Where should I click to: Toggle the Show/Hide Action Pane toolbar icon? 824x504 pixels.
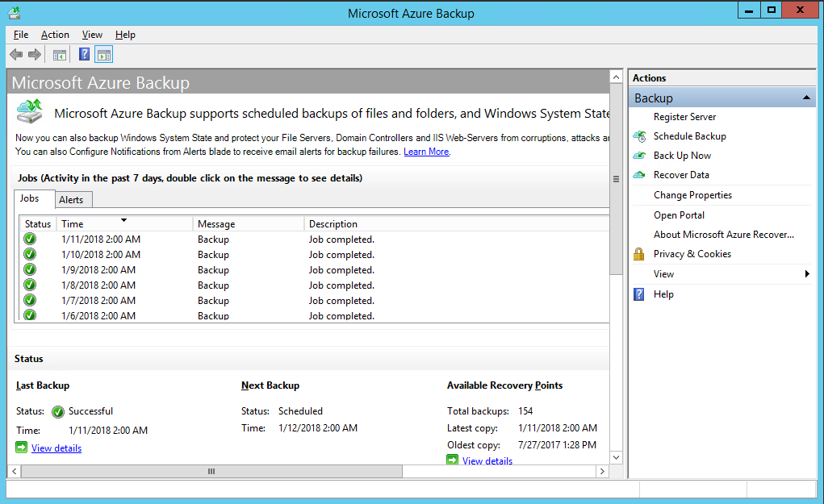(103, 55)
